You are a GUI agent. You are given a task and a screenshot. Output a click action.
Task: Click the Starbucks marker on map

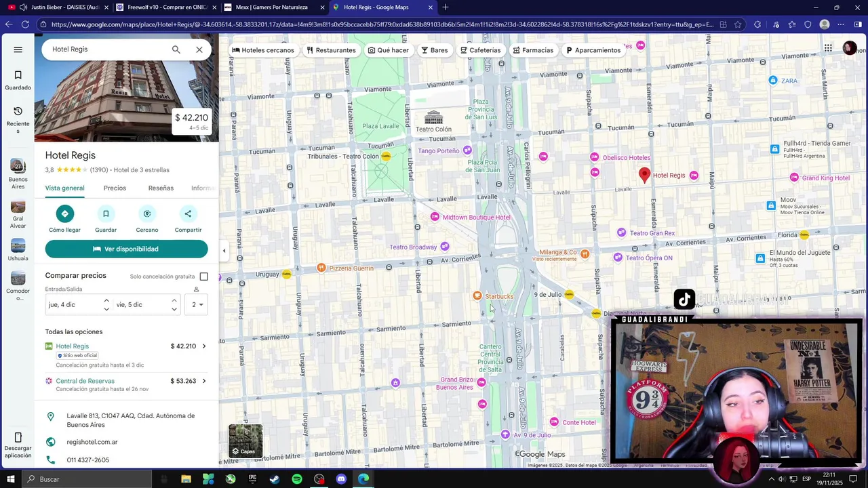coord(477,296)
